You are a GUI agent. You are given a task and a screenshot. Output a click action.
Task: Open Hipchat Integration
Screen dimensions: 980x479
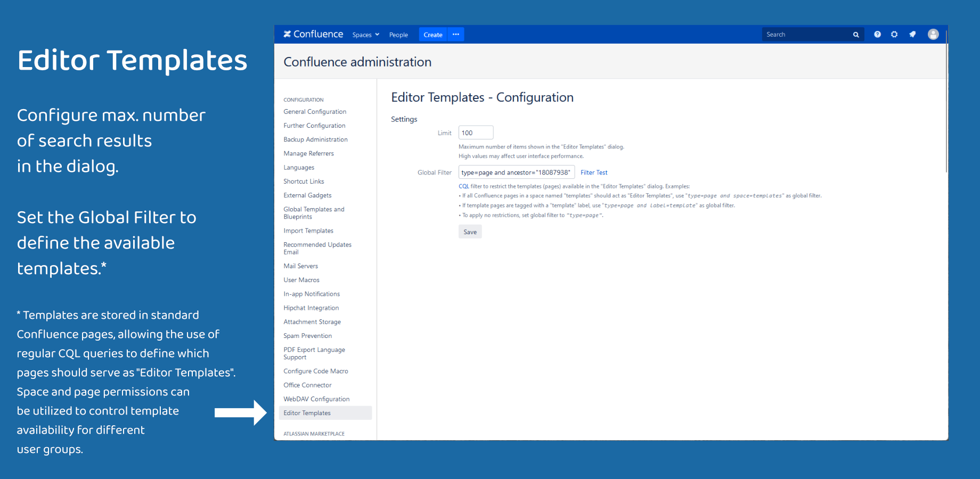coord(311,308)
